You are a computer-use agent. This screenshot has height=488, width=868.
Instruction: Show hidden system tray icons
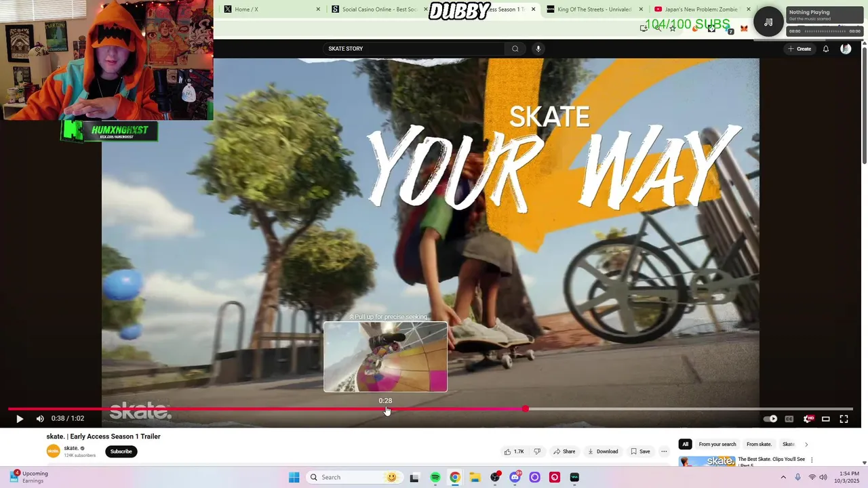pyautogui.click(x=783, y=477)
